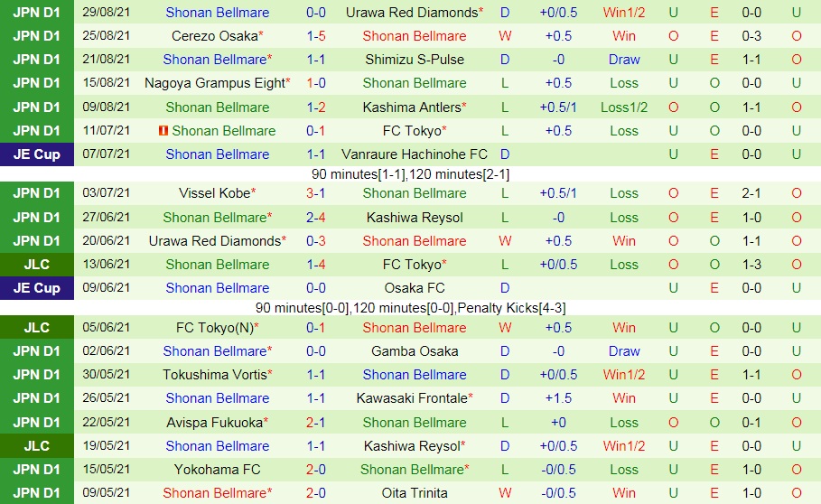Open Urawa Red Diamonds in the 29/08/21 row
821x504 pixels.
point(411,13)
